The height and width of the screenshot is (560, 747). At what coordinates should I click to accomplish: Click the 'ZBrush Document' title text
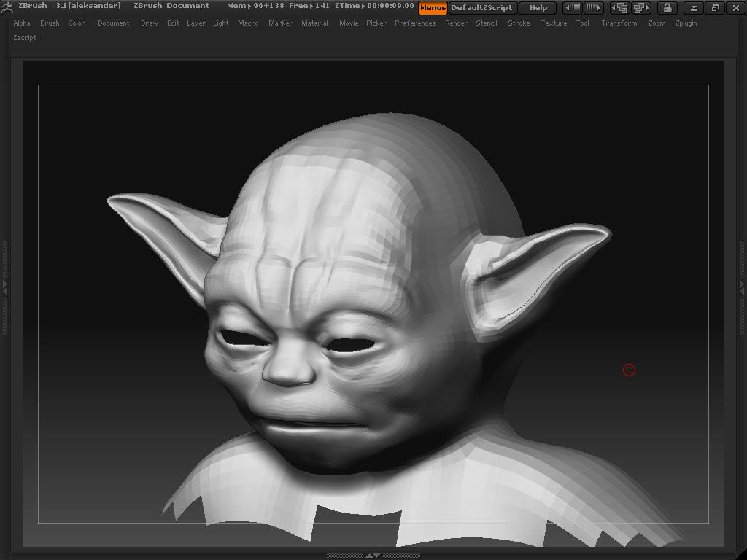tap(171, 6)
